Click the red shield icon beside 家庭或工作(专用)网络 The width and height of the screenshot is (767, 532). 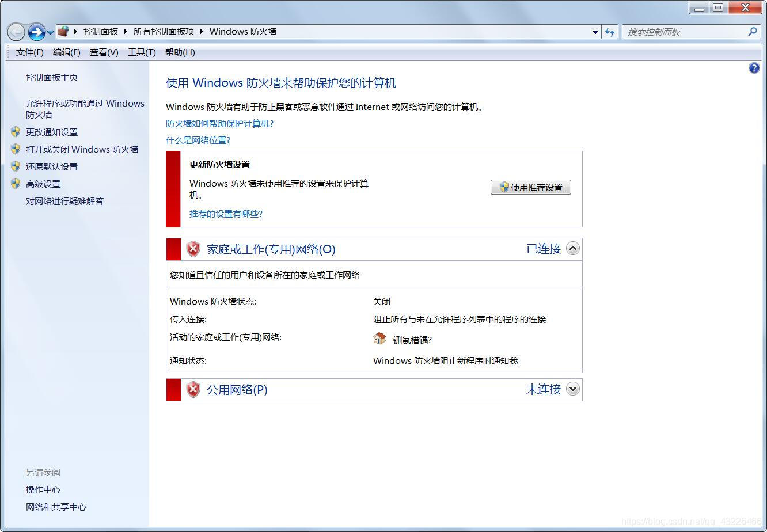click(193, 249)
